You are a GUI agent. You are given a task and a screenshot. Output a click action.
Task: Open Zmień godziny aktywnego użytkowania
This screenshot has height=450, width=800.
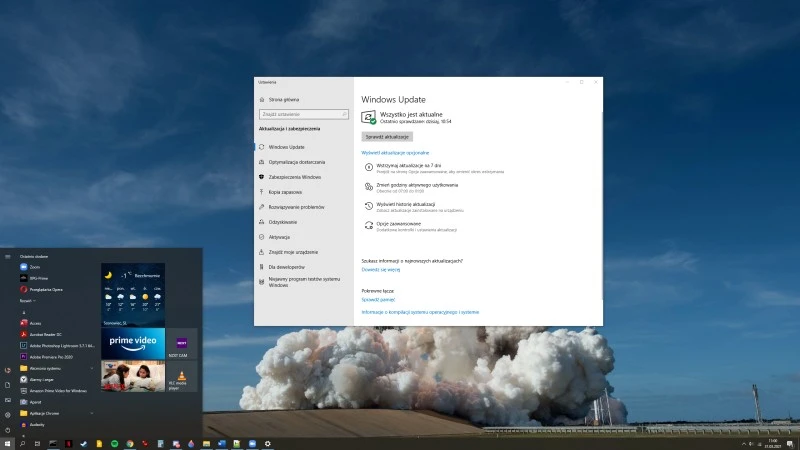[x=417, y=185]
